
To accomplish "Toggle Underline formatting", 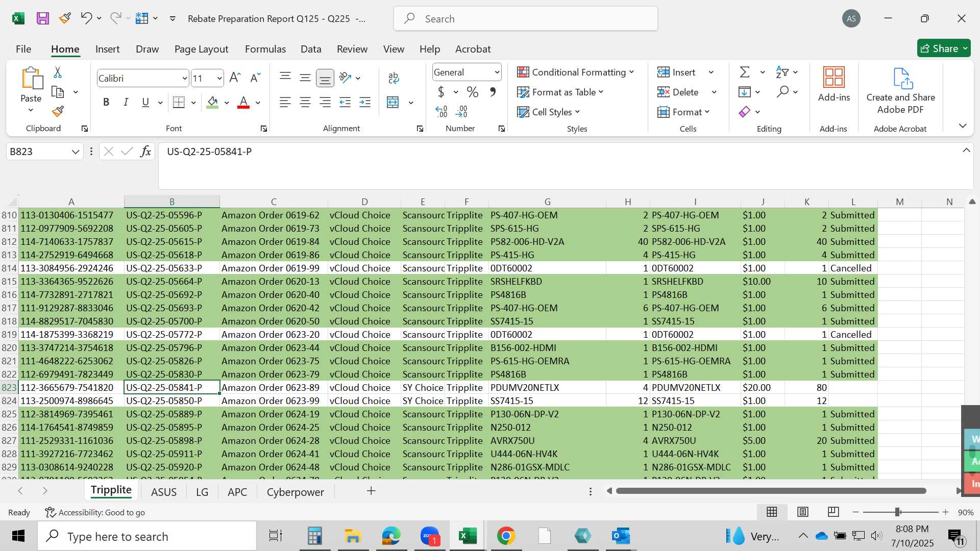I will [145, 102].
